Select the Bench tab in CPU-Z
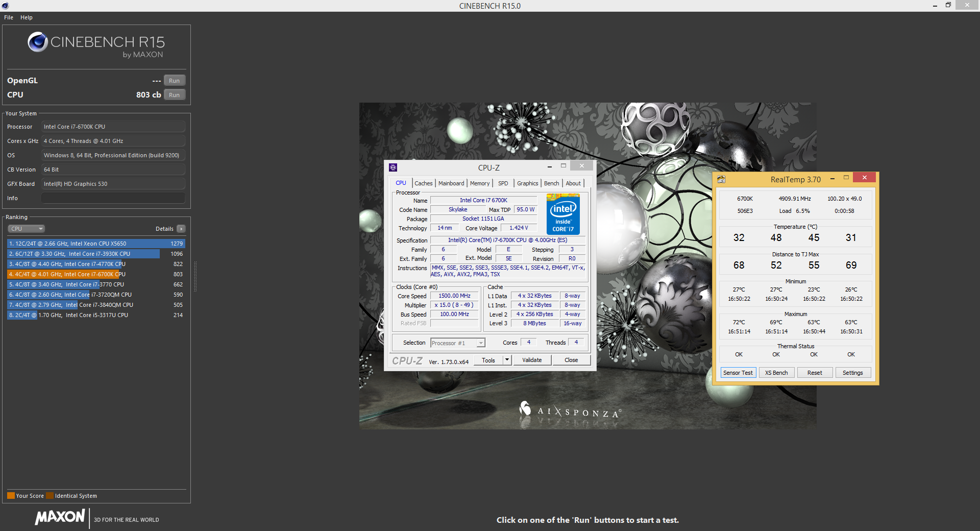The image size is (980, 531). [551, 183]
